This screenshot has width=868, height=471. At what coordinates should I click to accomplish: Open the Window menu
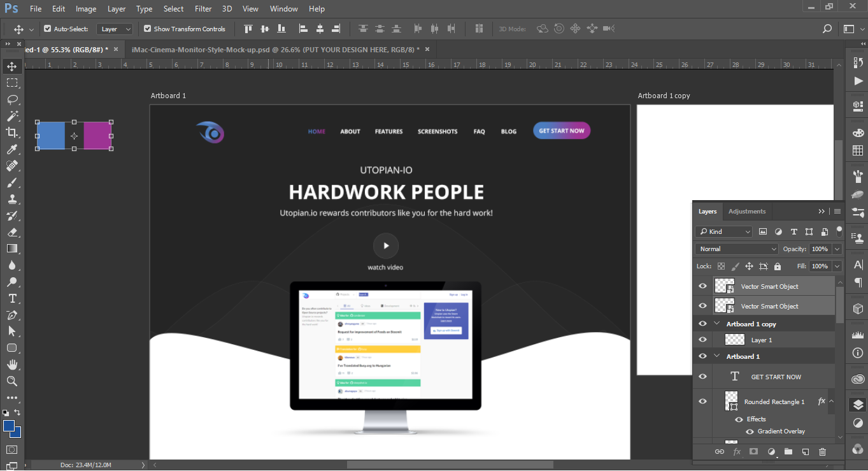pyautogui.click(x=284, y=9)
